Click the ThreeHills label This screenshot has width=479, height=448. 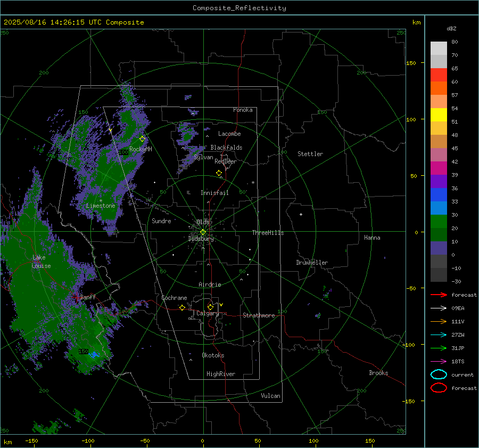(268, 233)
